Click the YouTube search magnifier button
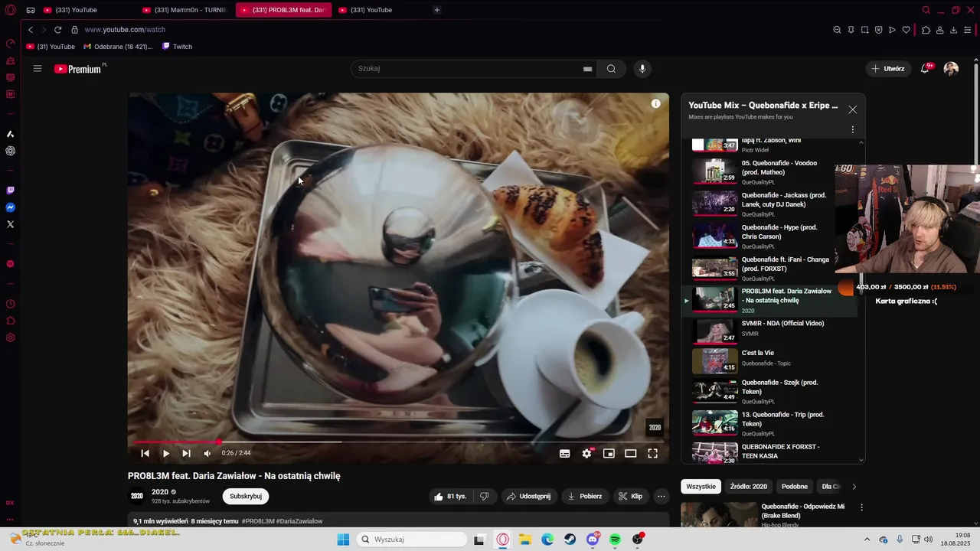Screen dimensions: 980x551 pos(611,68)
